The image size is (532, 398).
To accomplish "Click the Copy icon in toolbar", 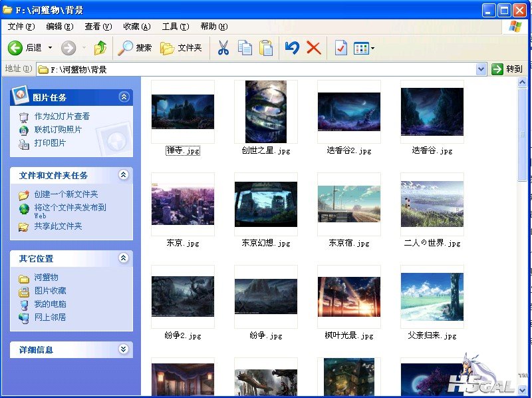I will click(245, 48).
